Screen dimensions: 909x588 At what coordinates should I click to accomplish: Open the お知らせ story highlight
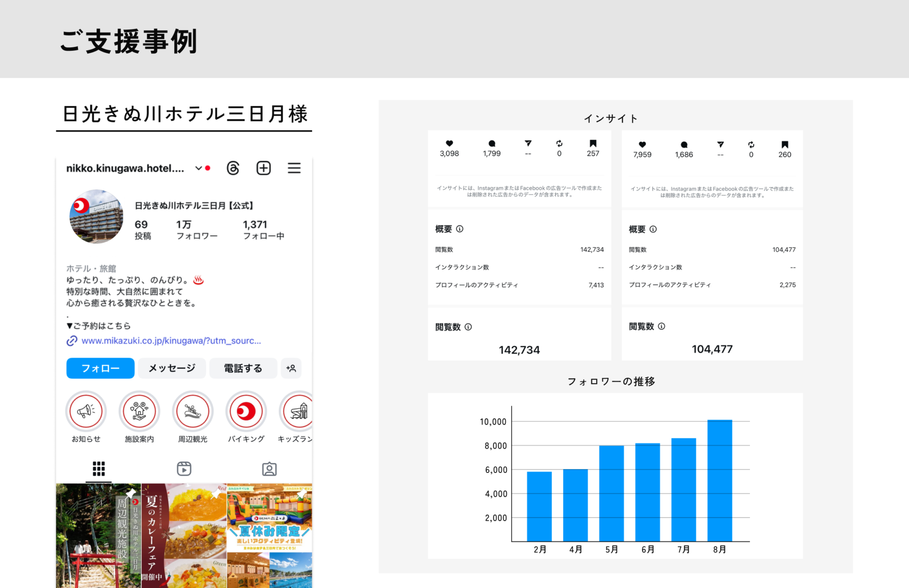tap(86, 411)
